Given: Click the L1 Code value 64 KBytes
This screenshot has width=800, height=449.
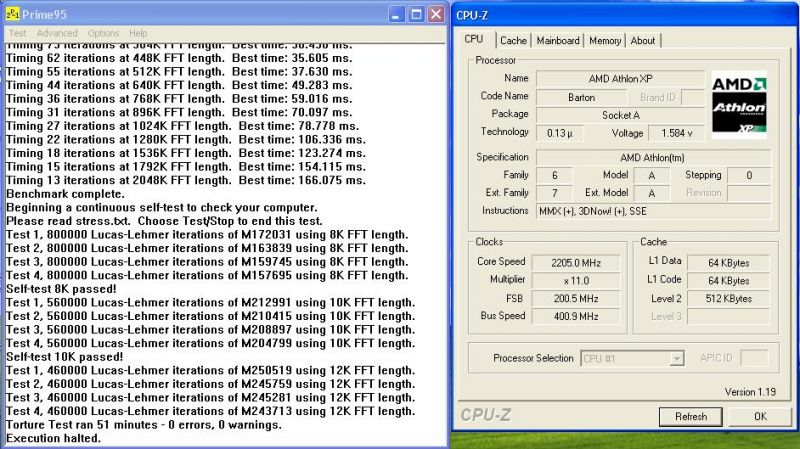Looking at the screenshot, I should [728, 281].
